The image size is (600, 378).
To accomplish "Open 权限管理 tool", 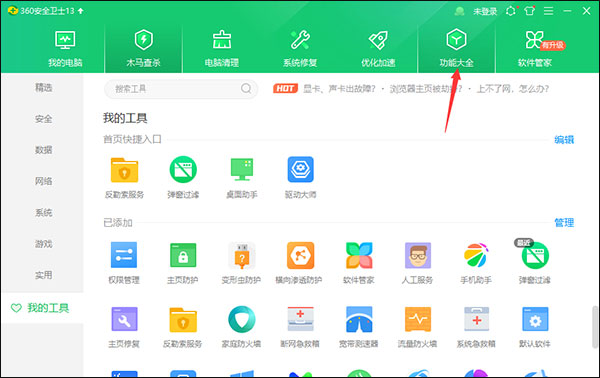I will (124, 263).
